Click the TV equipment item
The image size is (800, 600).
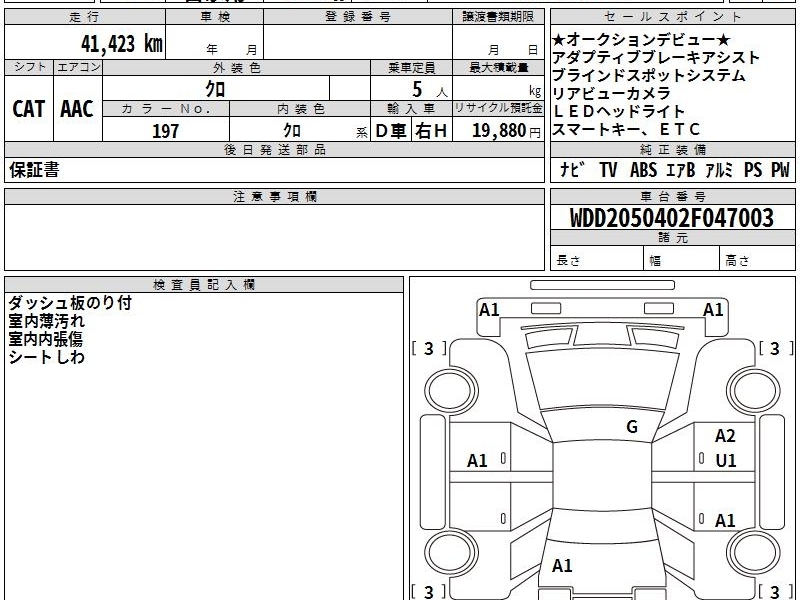(x=608, y=169)
